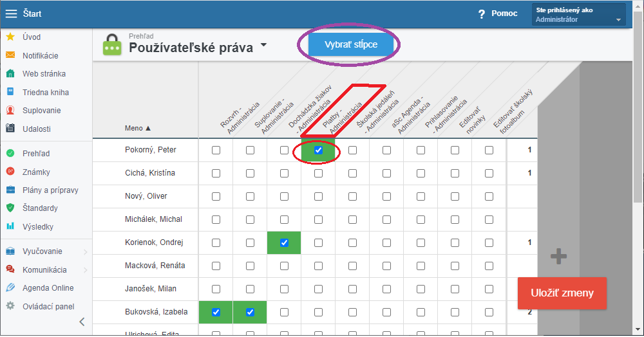Click the Štart title

coord(32,14)
